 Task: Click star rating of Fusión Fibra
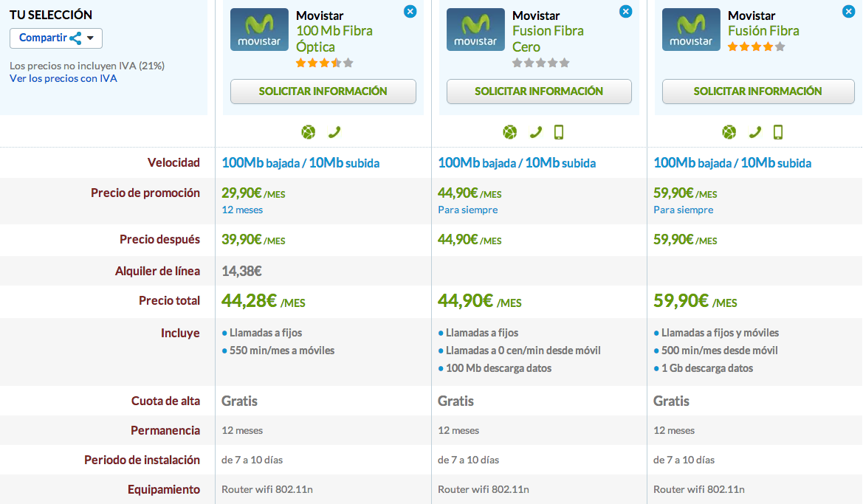point(756,46)
